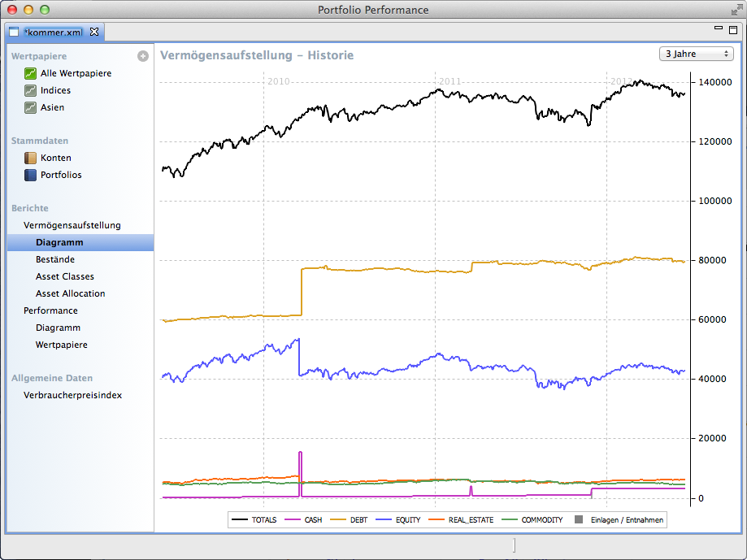Image resolution: width=747 pixels, height=560 pixels.
Task: Open the Bestände report
Action: point(55,259)
